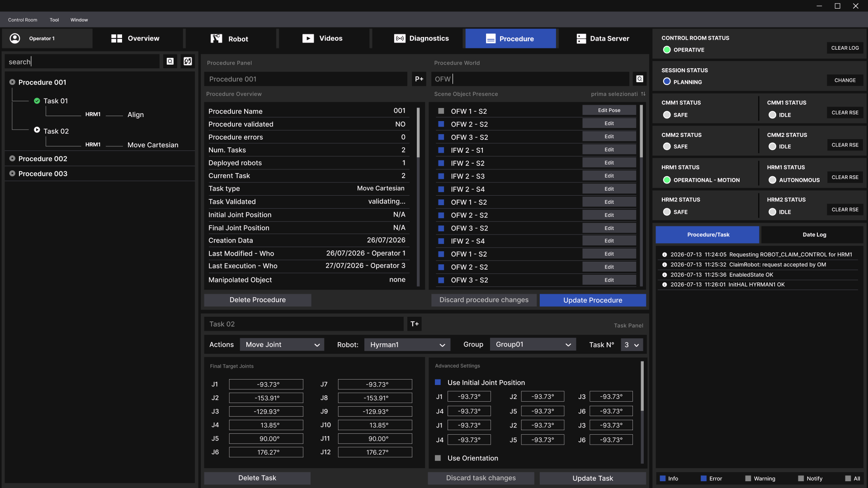Screen dimensions: 868x488
Task: Click the CMM2 IDLE status indicator
Action: pos(772,146)
